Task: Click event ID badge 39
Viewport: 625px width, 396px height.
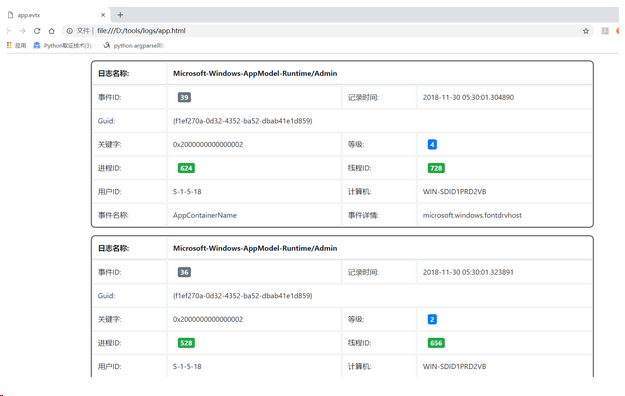Action: [184, 97]
